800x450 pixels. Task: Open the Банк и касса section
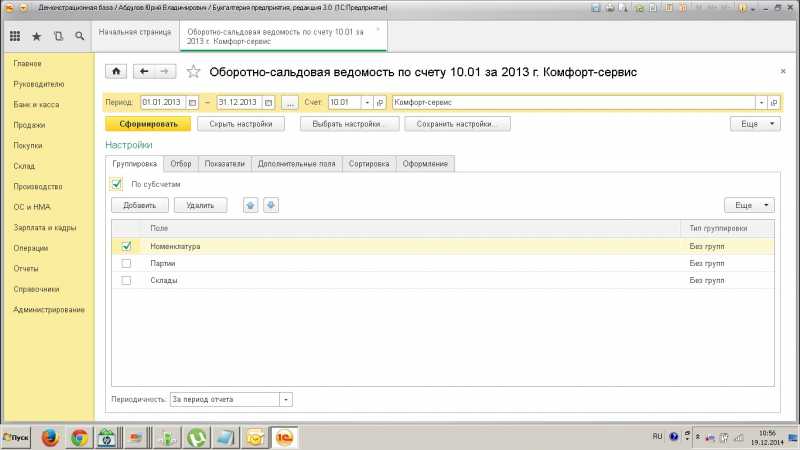coord(36,105)
